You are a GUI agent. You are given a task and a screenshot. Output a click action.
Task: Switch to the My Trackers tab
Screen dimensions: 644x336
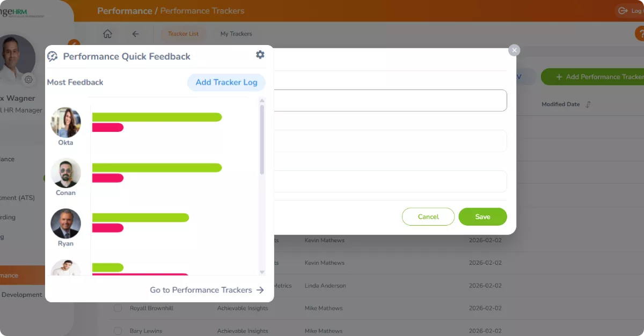(236, 34)
